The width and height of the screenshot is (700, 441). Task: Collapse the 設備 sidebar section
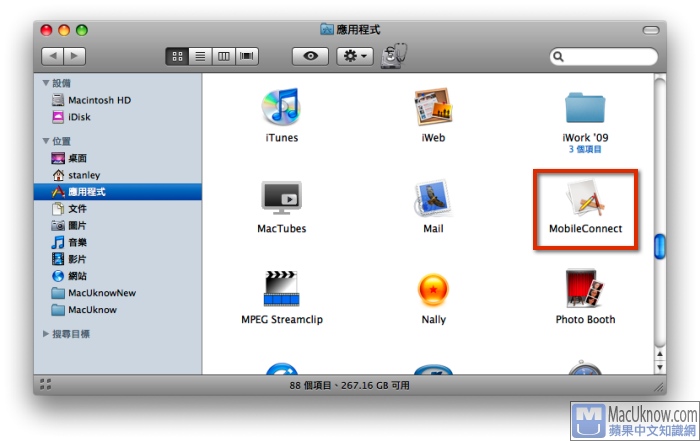(46, 83)
